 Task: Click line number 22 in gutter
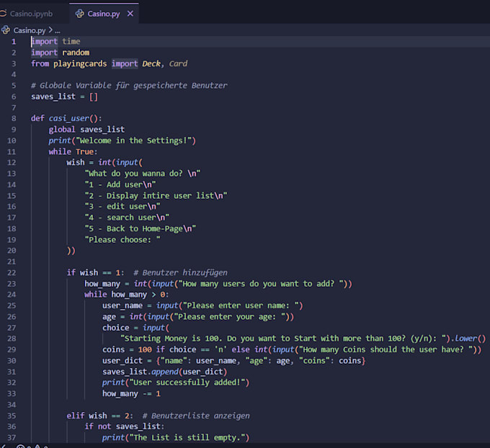tap(12, 273)
